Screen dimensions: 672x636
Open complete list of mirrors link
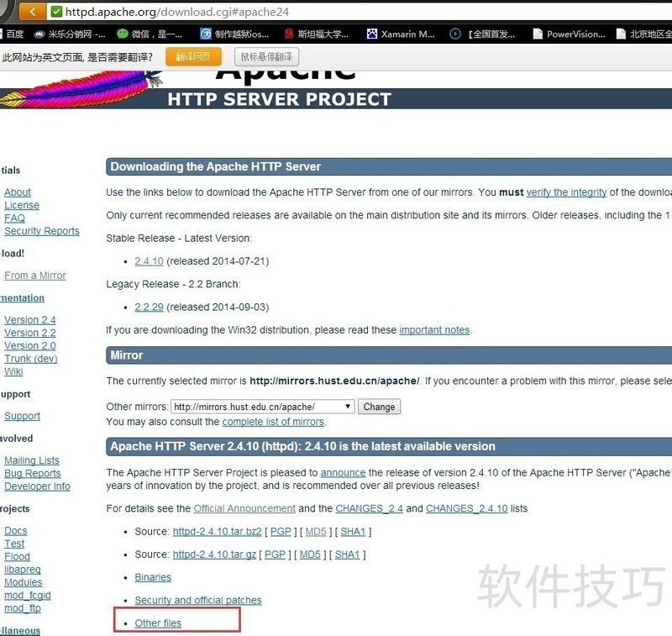coord(273,422)
